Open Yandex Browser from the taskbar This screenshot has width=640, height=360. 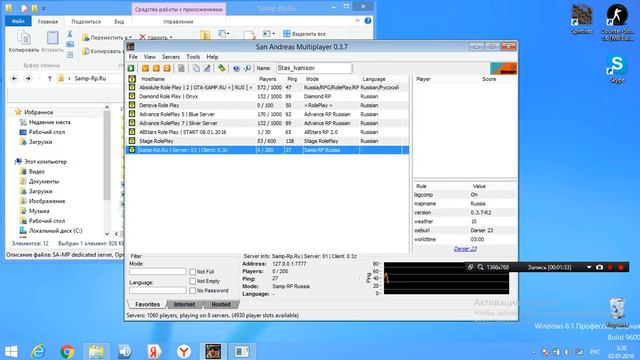coord(184,351)
